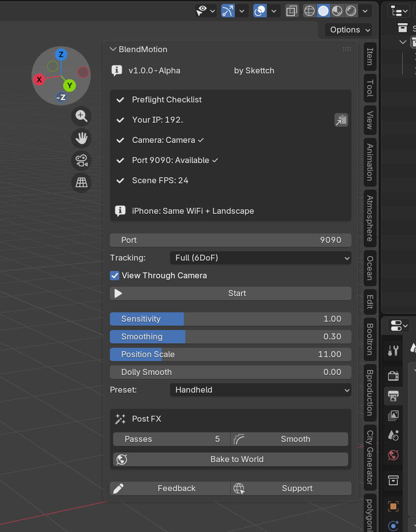416x532 pixels.
Task: Toggle Show Gizmos in the viewport header
Action: pyautogui.click(x=227, y=10)
